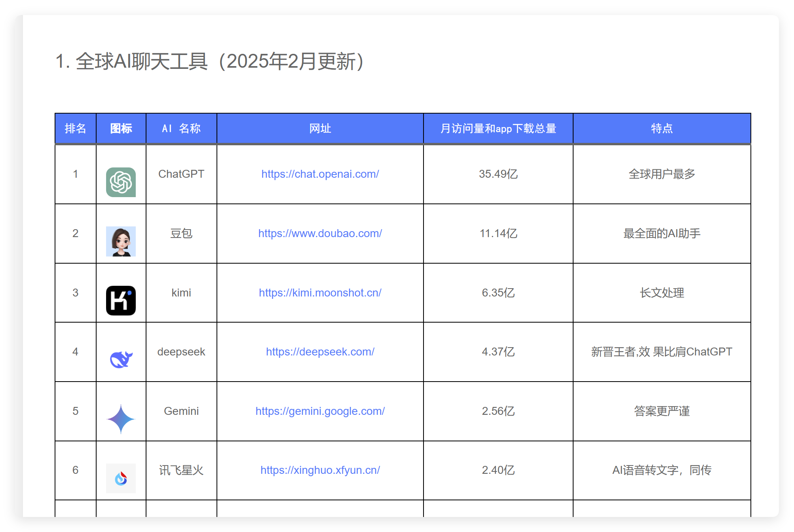Image resolution: width=794 pixels, height=532 pixels.
Task: Click the 4.37亿 value cell
Action: [x=498, y=352]
